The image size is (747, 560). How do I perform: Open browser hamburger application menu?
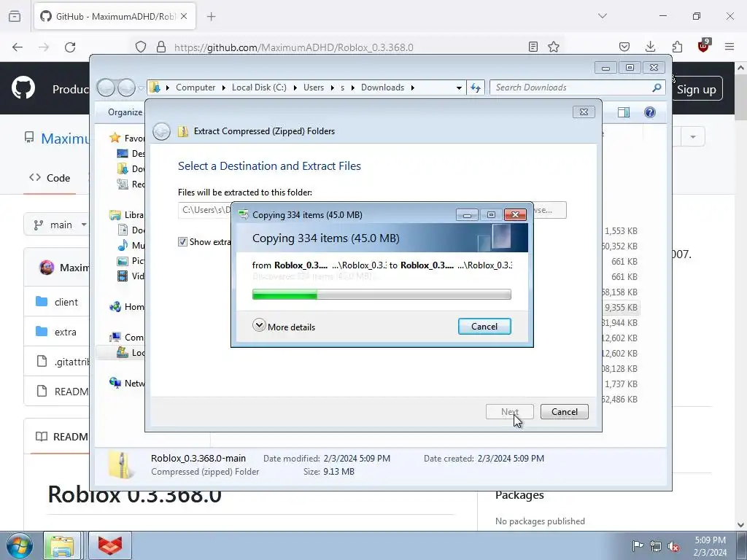(x=729, y=47)
